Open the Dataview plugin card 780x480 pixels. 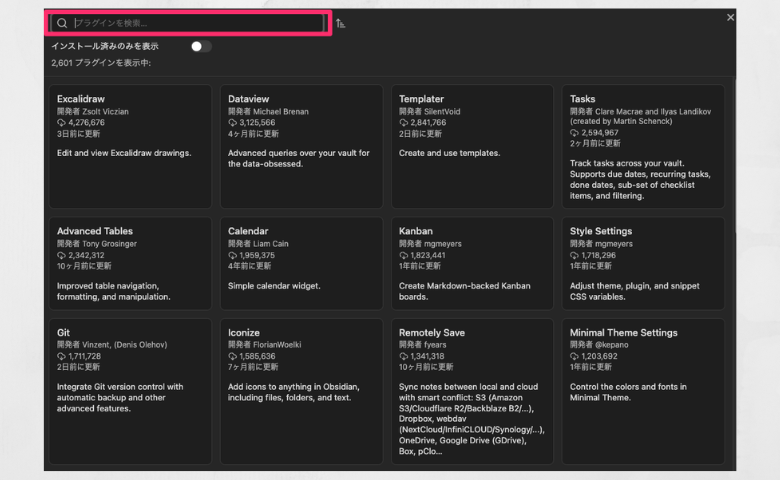(301, 146)
